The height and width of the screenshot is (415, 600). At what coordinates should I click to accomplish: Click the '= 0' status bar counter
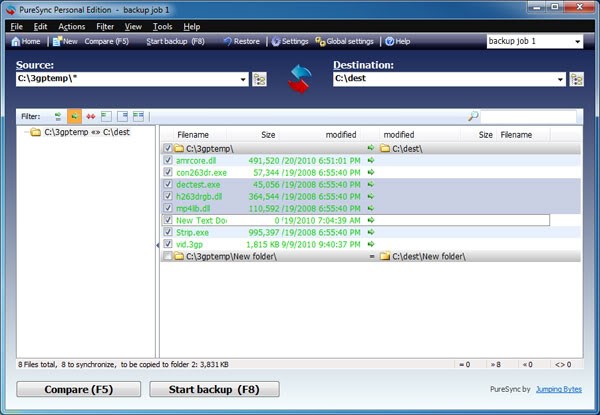pos(465,365)
